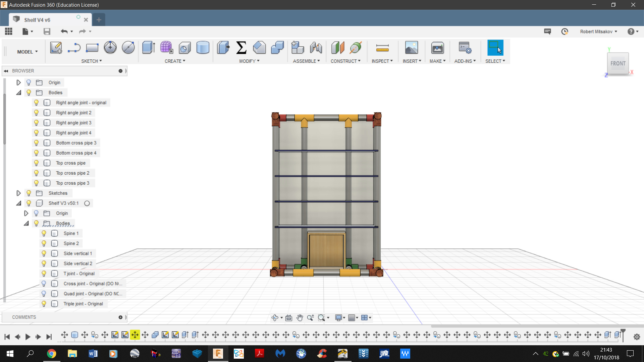Viewport: 644px width, 362px height.
Task: Click the Extrude create tool
Action: click(148, 48)
